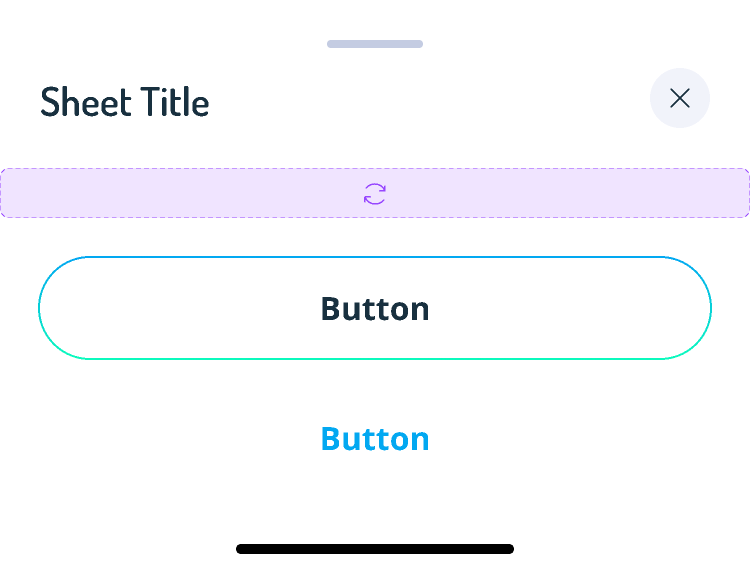Select the outlined gradient Button
Viewport: 750px width, 570px height.
point(375,308)
